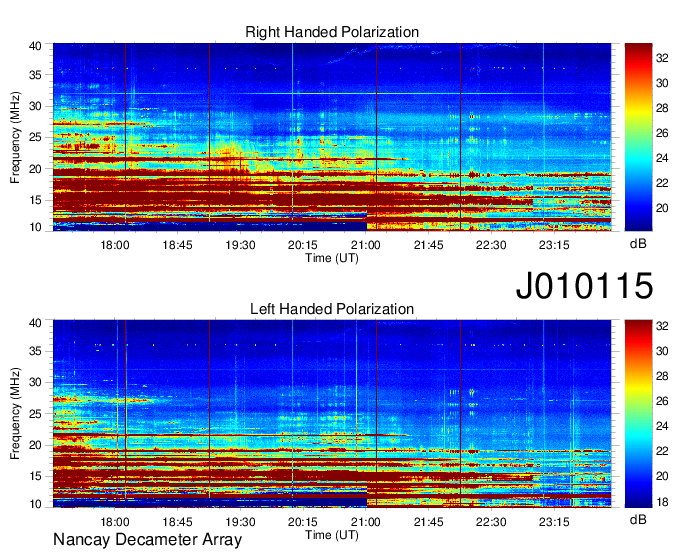Screen dimensions: 680x552
Task: Click the 15 MHz tick on bottom plot
Action: [x=35, y=476]
